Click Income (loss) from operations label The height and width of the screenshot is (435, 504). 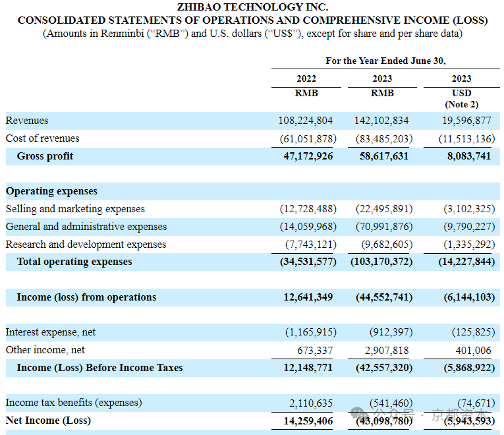tap(86, 297)
